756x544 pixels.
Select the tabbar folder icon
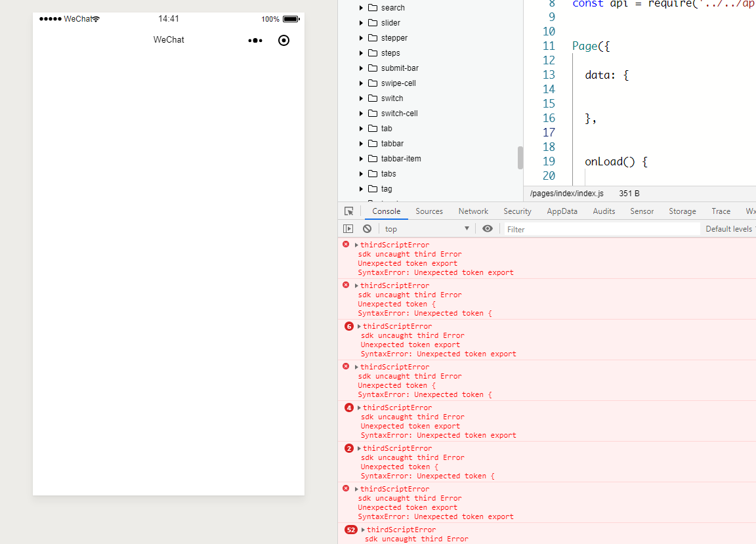373,143
